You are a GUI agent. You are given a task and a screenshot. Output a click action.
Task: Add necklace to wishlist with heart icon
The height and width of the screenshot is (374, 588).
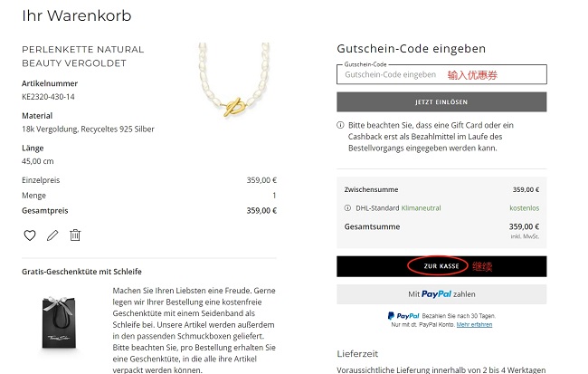coord(30,235)
